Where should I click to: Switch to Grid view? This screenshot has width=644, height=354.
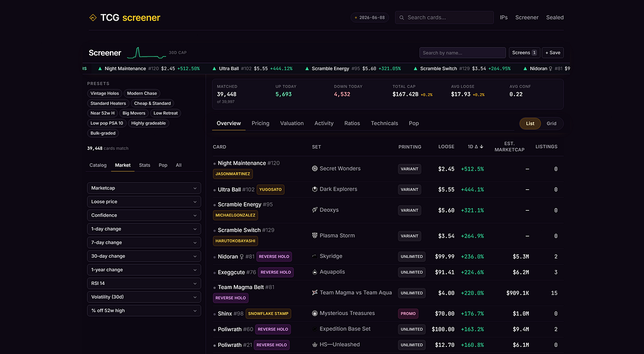[551, 124]
